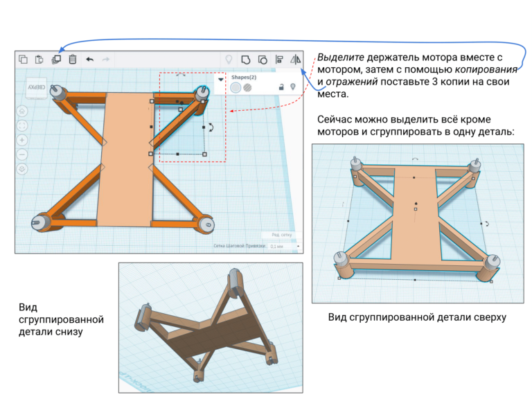Ungroup shapes using the toolbar icon
Screen dimensions: 532x399
coord(263,60)
